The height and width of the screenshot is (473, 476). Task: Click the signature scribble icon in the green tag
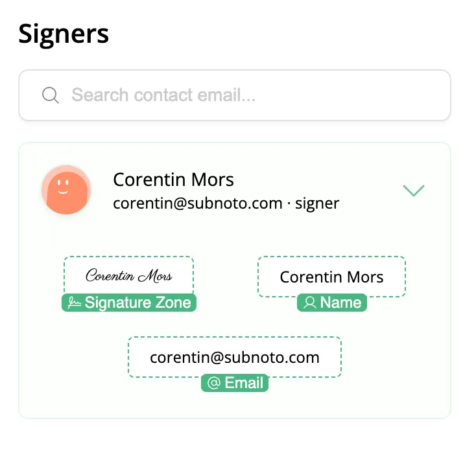75,303
